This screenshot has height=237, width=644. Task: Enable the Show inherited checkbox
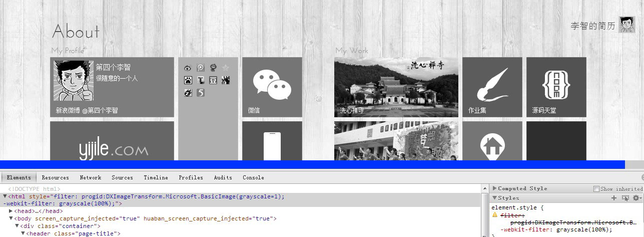596,189
